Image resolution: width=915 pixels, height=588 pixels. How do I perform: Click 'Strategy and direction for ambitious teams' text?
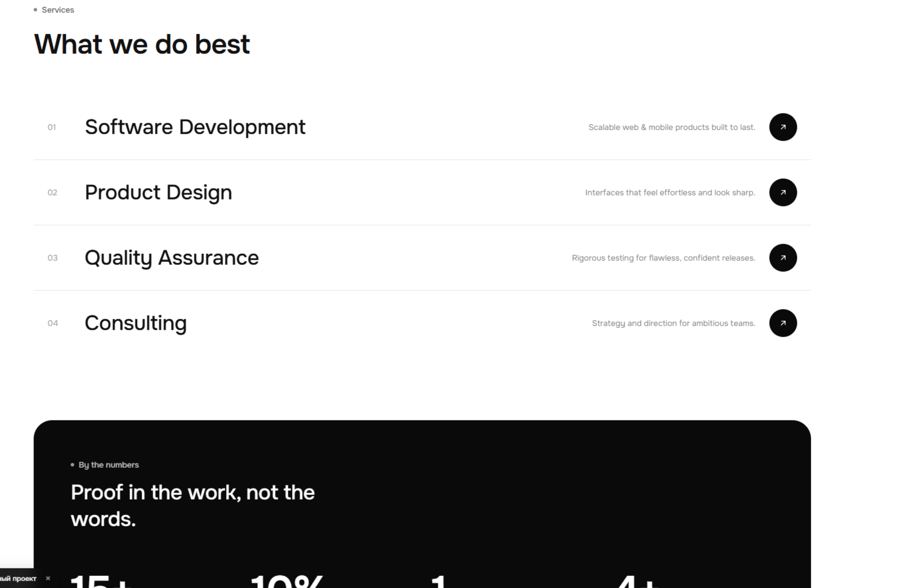point(673,323)
